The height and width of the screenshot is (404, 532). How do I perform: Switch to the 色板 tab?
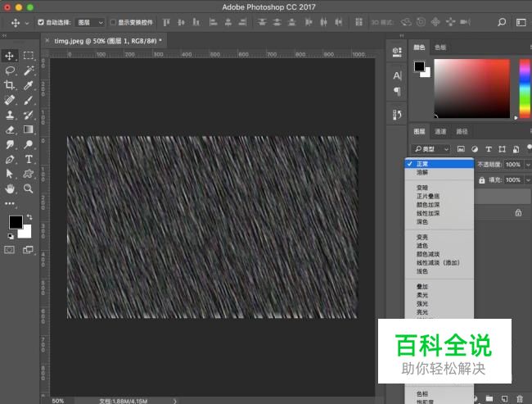click(x=440, y=48)
